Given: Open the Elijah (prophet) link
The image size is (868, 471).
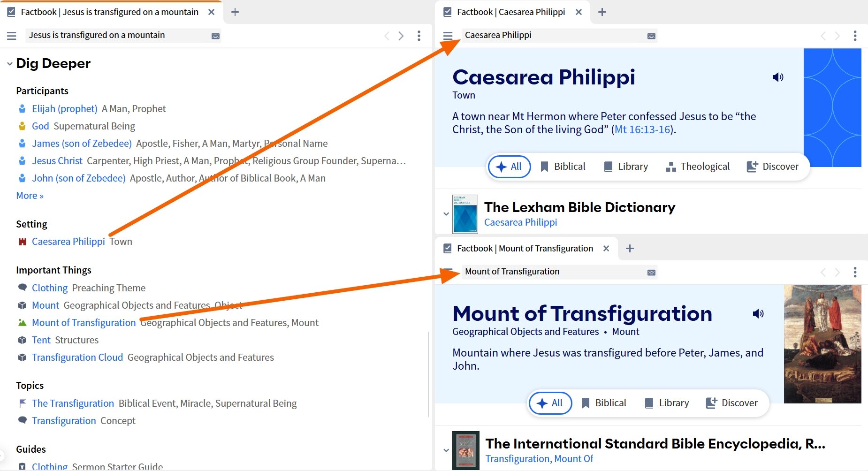Looking at the screenshot, I should (x=64, y=109).
